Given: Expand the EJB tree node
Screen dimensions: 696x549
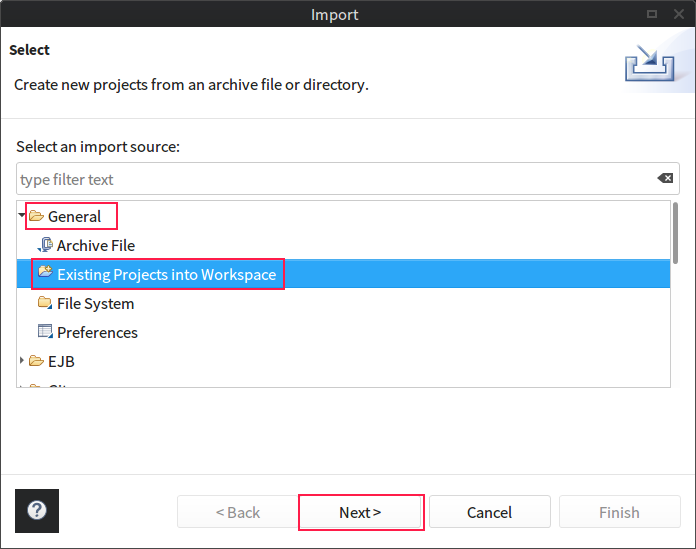Looking at the screenshot, I should coord(21,360).
